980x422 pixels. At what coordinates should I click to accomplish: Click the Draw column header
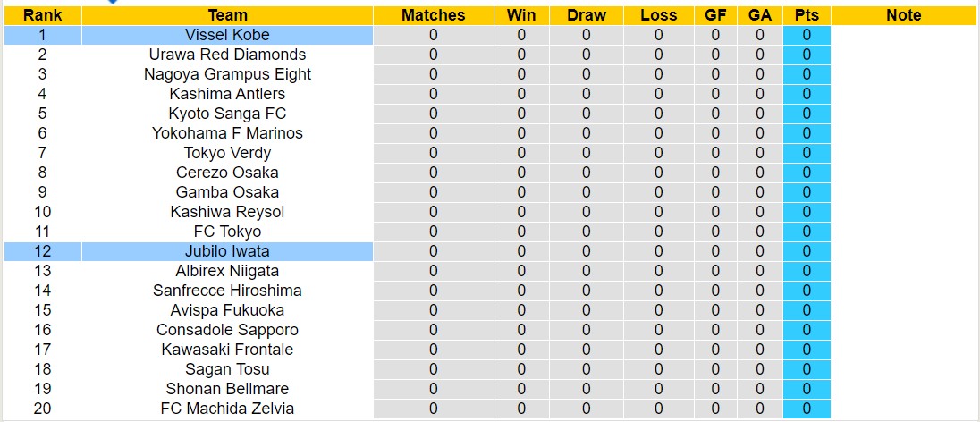(587, 15)
